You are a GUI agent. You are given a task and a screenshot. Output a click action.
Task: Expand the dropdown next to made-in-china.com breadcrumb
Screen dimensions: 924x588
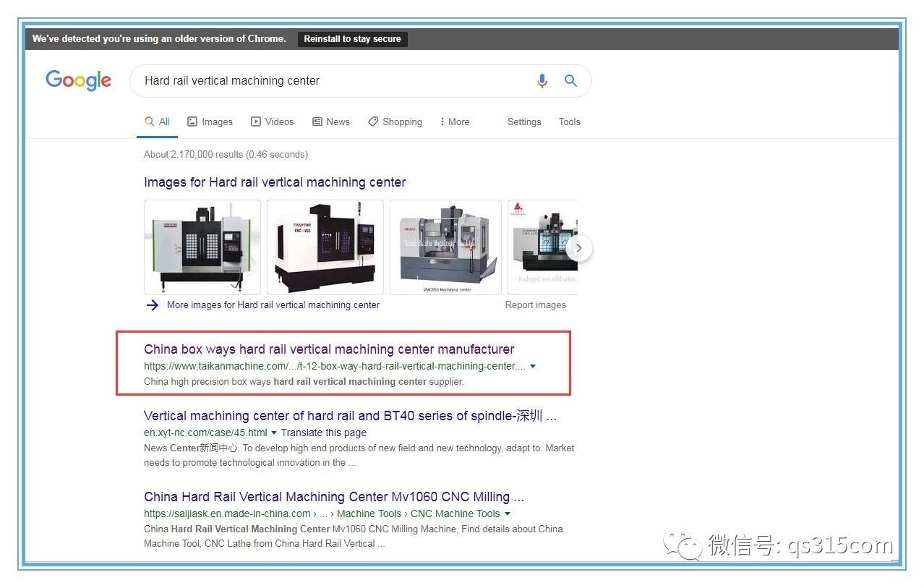coord(508,514)
